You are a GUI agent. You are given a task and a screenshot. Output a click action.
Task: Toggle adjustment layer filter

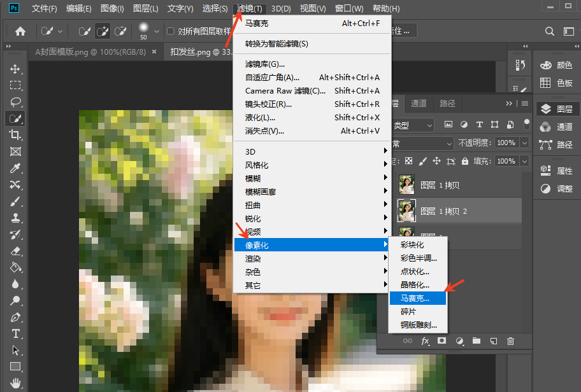(x=464, y=124)
